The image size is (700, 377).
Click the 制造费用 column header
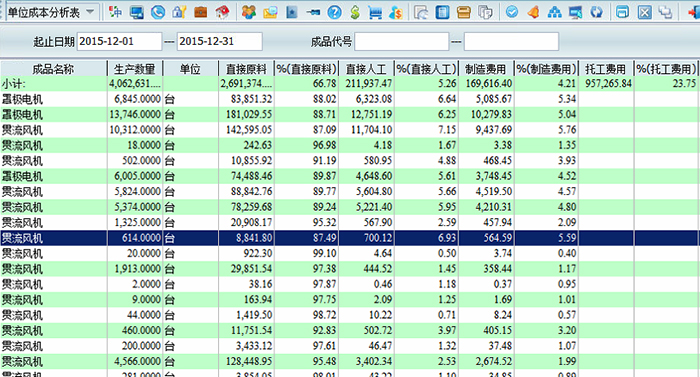coord(486,69)
